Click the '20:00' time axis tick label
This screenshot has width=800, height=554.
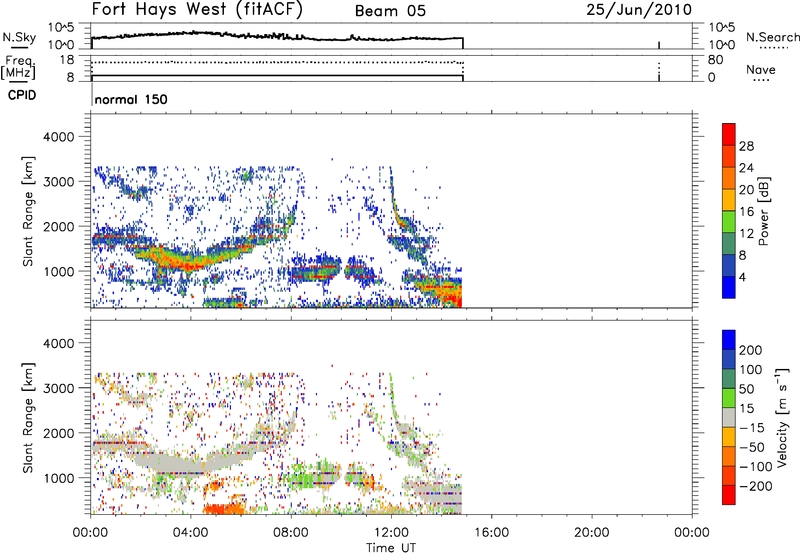tap(592, 533)
